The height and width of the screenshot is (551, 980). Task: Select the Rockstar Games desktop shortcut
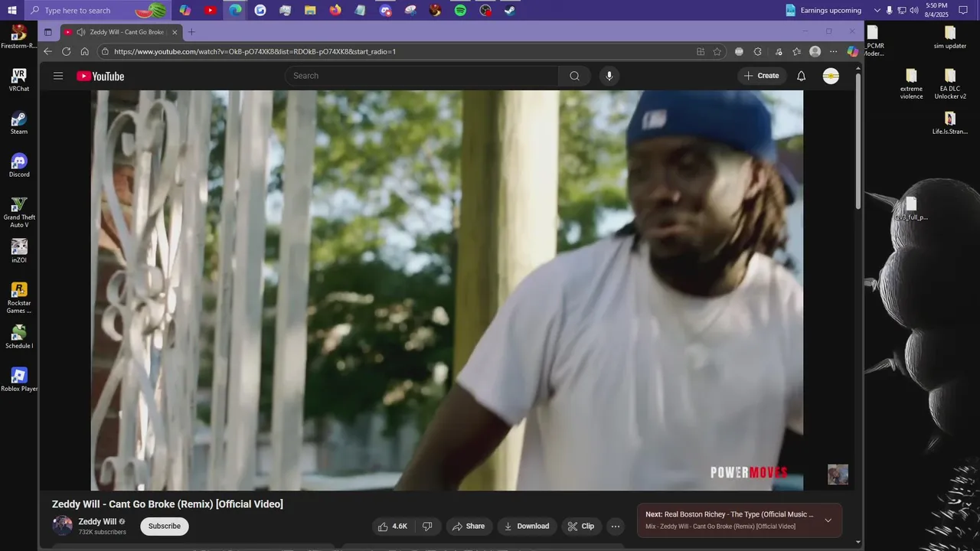tap(19, 298)
